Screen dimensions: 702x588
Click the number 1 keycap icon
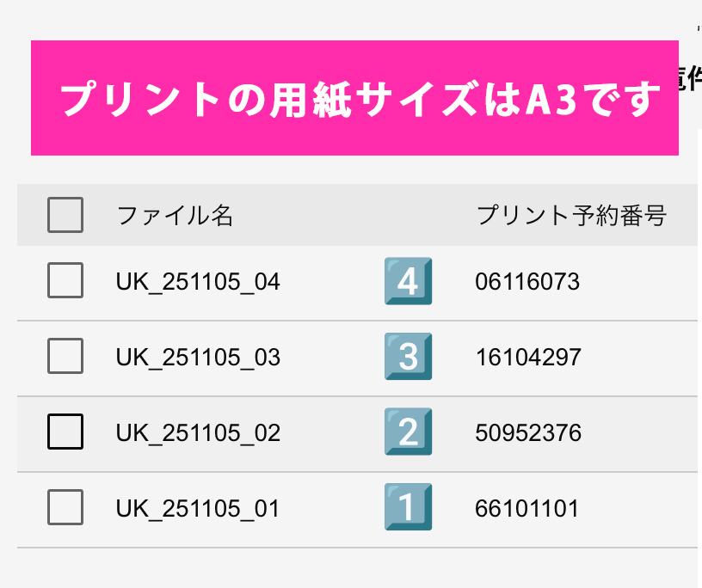point(408,507)
